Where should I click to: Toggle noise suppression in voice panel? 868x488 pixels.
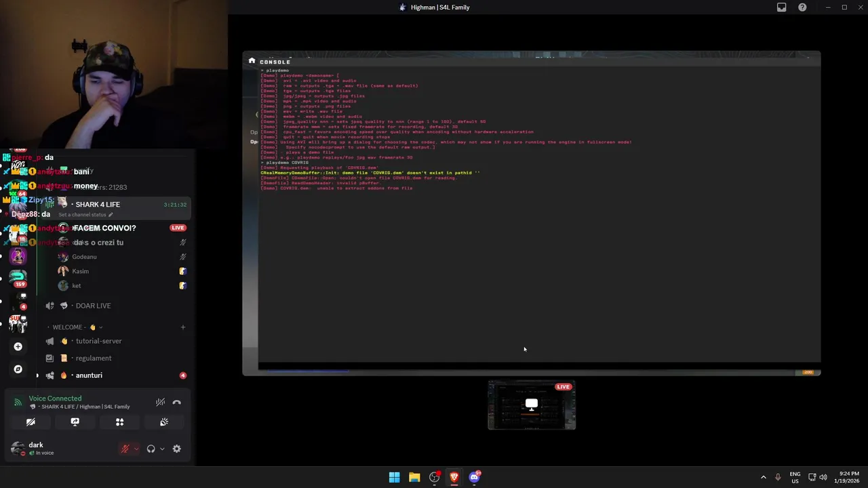pos(160,402)
